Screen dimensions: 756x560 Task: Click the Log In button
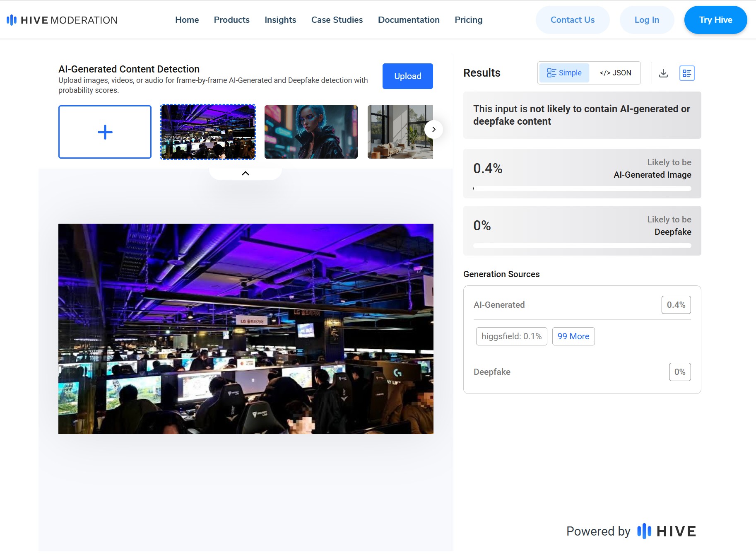click(x=647, y=20)
